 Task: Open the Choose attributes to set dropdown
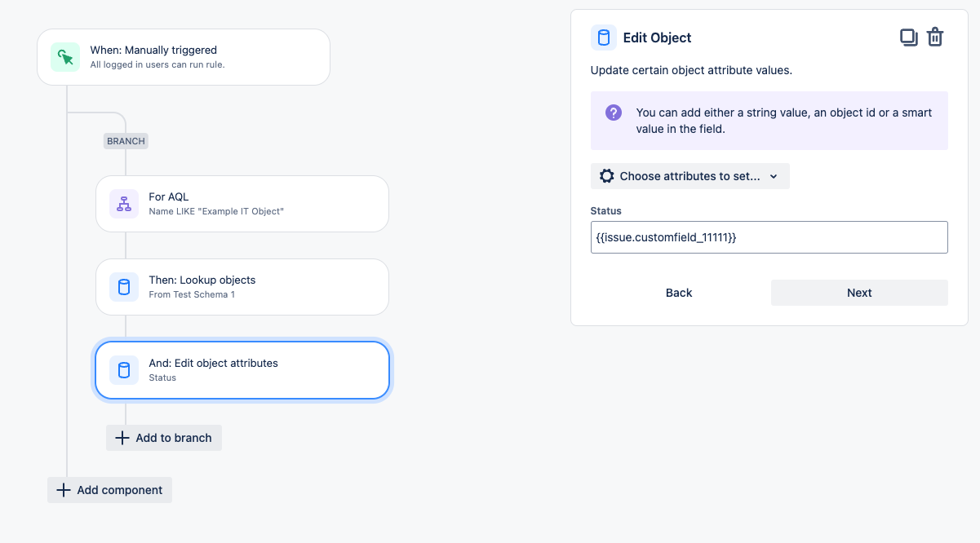coord(690,175)
